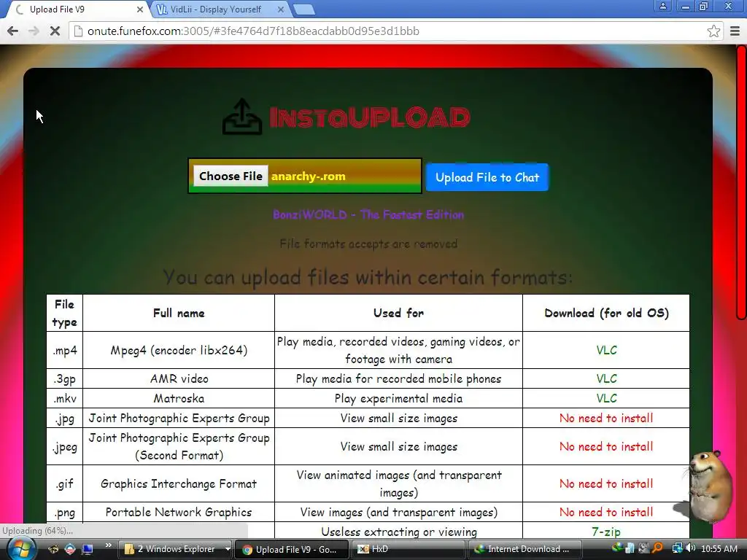Click No need to install in .gif row

[606, 484]
